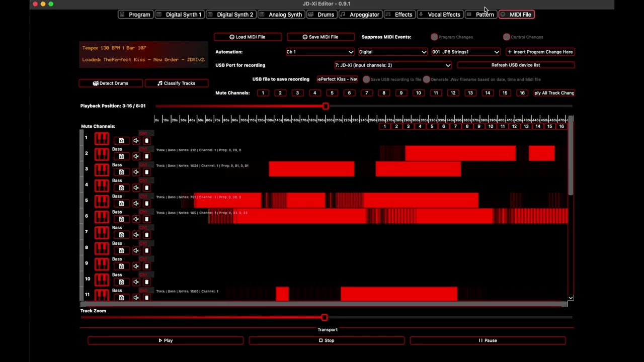The height and width of the screenshot is (362, 644).
Task: Stop playback with the Stop button
Action: pos(327,340)
